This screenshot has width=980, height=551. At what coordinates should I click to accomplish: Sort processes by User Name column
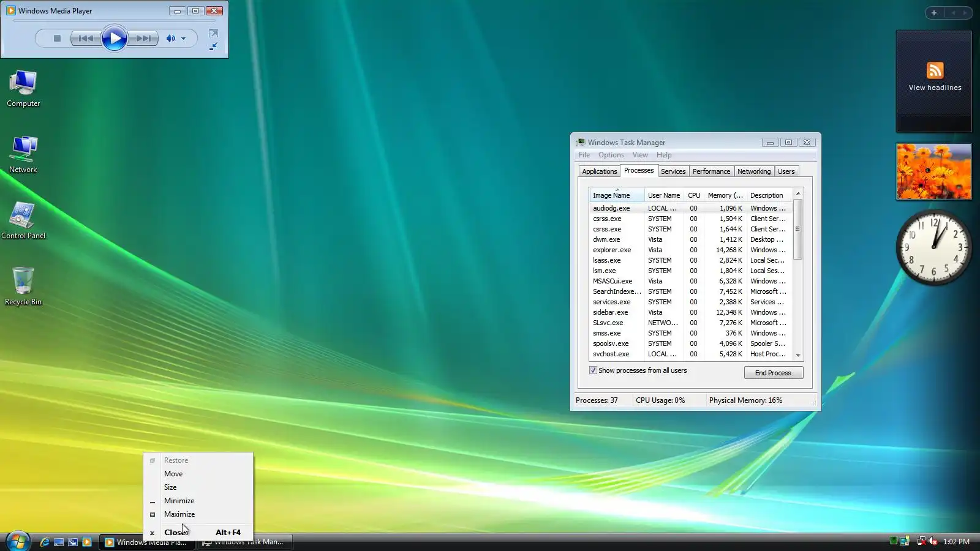(x=664, y=195)
